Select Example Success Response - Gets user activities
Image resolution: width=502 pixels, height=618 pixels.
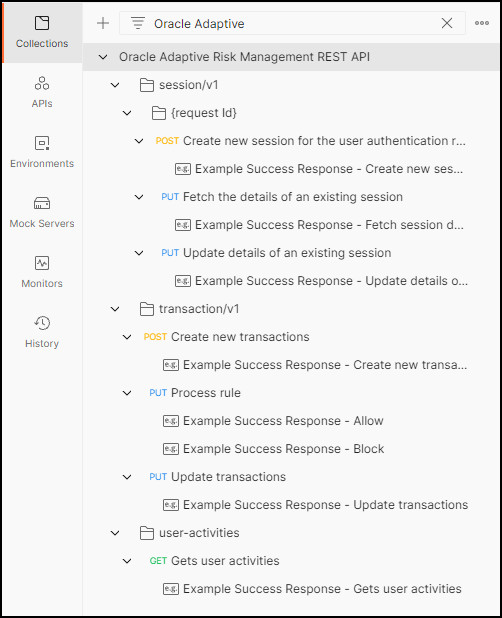point(322,589)
